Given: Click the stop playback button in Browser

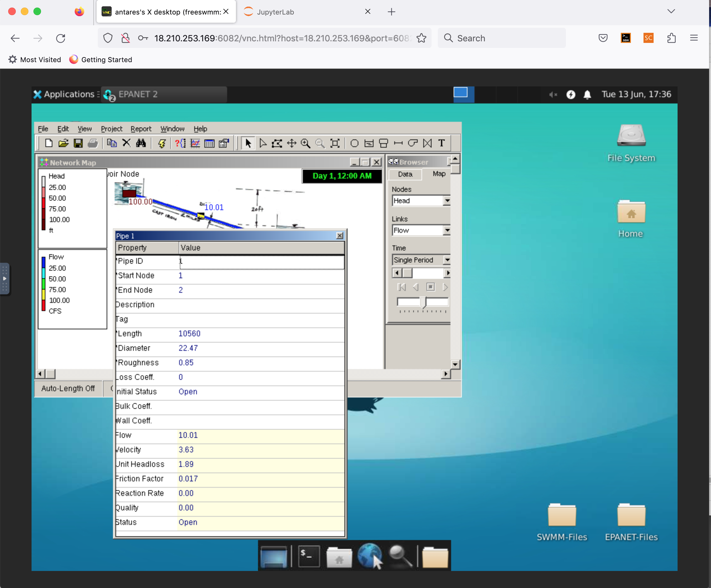Looking at the screenshot, I should (430, 287).
